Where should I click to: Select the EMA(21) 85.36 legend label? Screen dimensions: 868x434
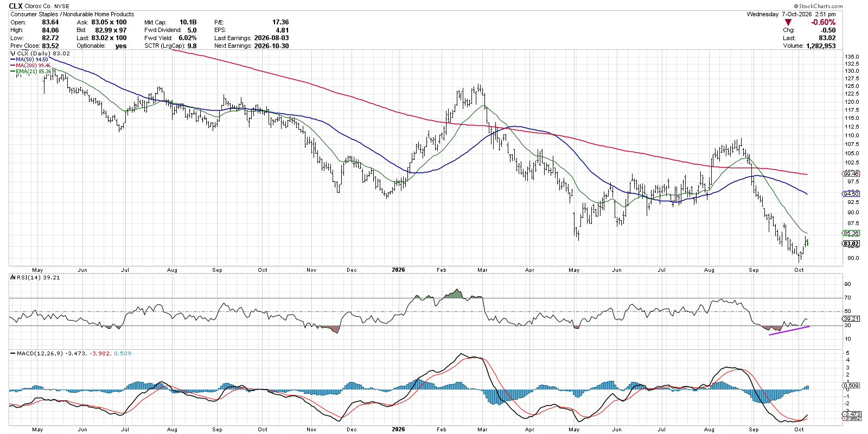point(34,72)
